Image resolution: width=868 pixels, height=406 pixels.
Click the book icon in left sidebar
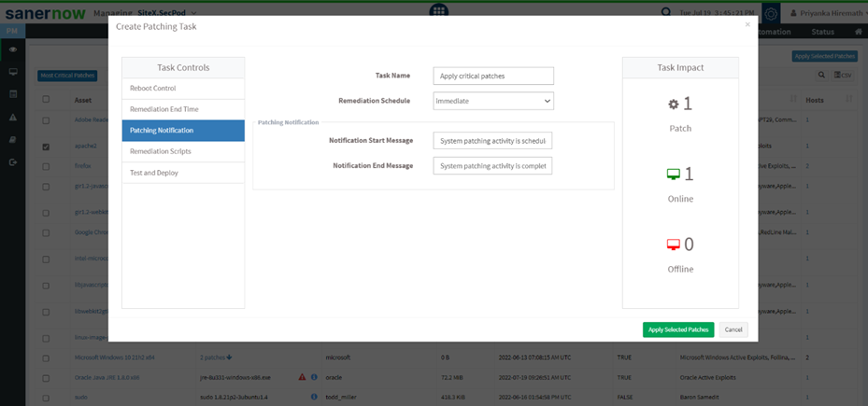point(13,140)
